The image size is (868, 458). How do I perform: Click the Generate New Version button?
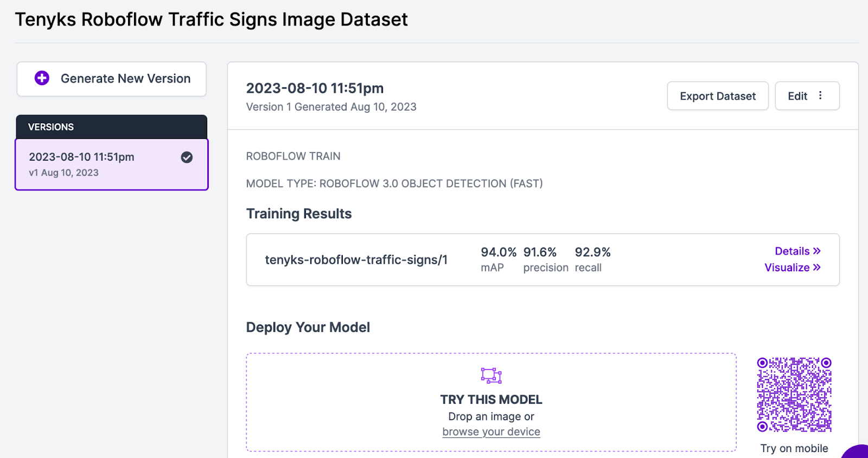point(112,79)
